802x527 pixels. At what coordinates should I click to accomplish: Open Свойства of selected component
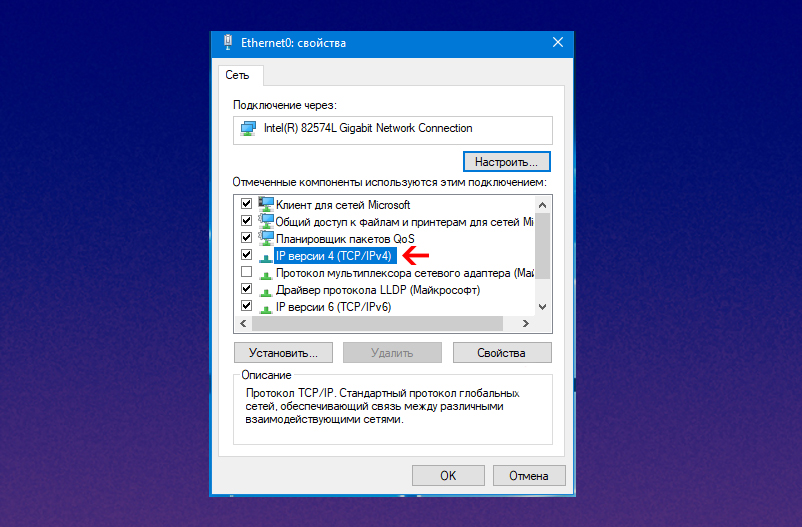coord(502,353)
